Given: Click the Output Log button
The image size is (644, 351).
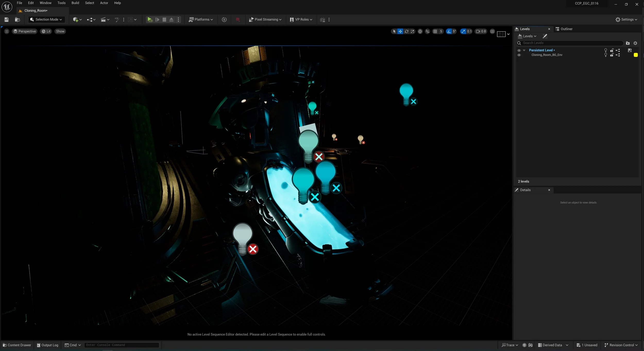Looking at the screenshot, I should click(48, 345).
